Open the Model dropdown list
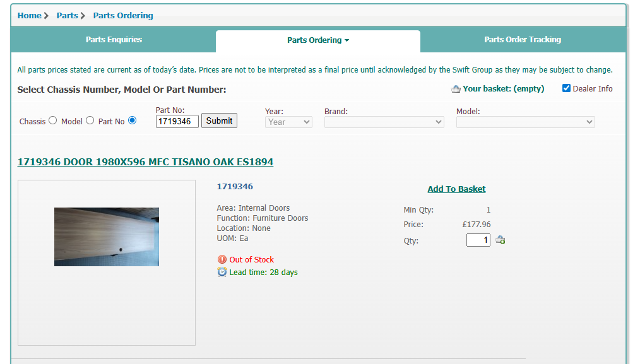 click(x=525, y=122)
